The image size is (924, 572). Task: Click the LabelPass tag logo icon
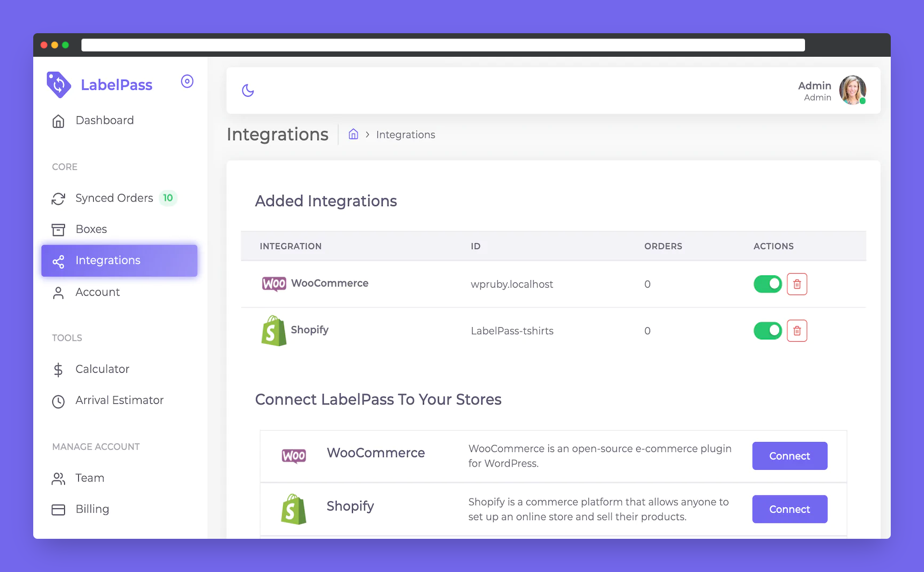point(58,85)
